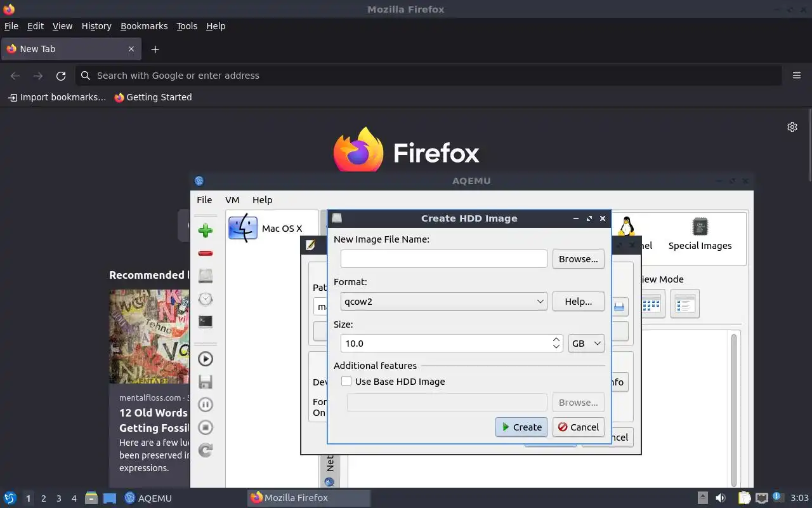Open the mentalfloss article thumbnail
Image resolution: width=812 pixels, height=508 pixels.
click(x=149, y=337)
